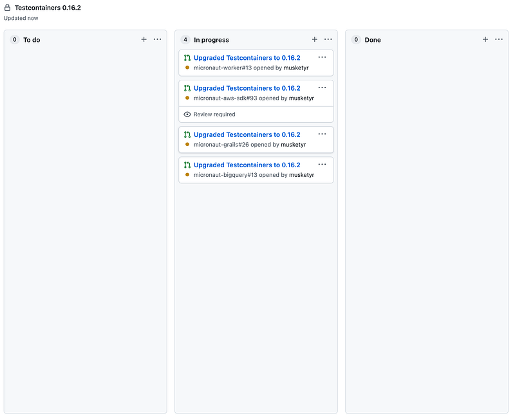Click the Testcontainers 0.16.2 project title
The image size is (515, 420).
click(48, 8)
